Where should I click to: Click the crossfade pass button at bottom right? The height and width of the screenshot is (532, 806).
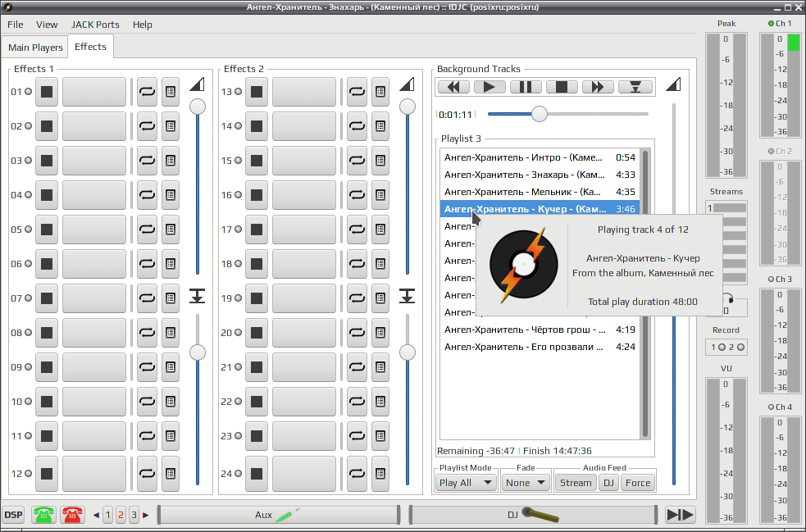680,515
